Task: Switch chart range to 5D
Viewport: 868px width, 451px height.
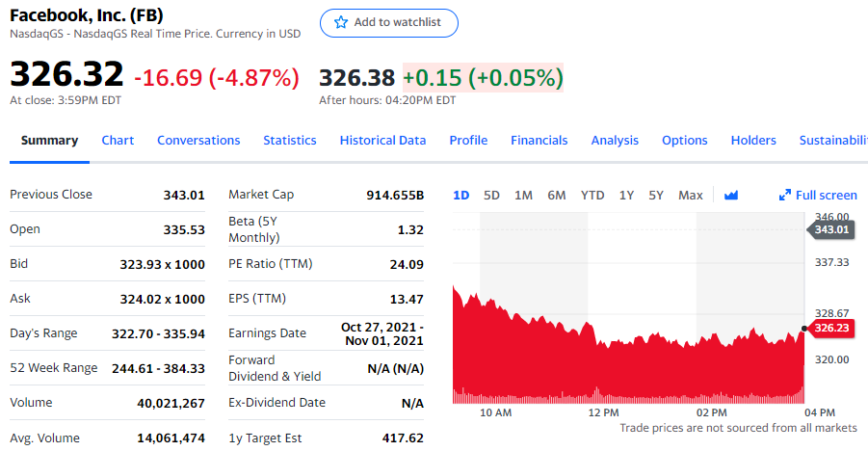Action: [x=491, y=195]
